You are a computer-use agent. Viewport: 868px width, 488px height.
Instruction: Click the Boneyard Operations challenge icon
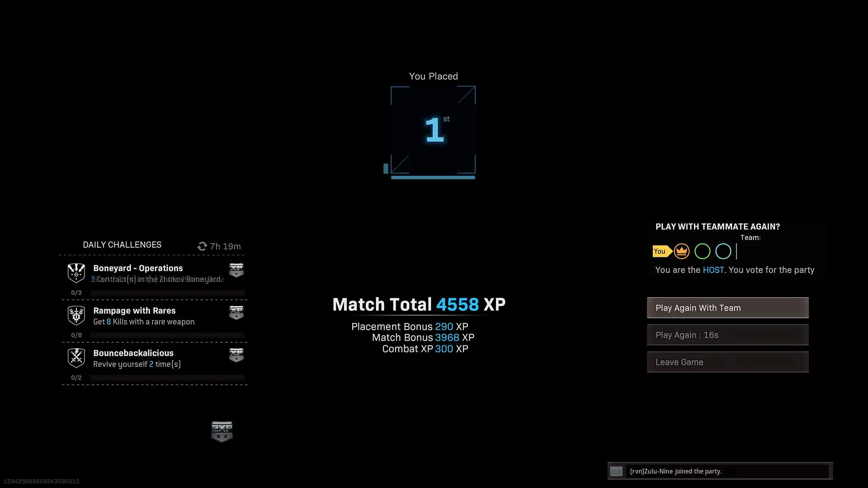coord(75,273)
